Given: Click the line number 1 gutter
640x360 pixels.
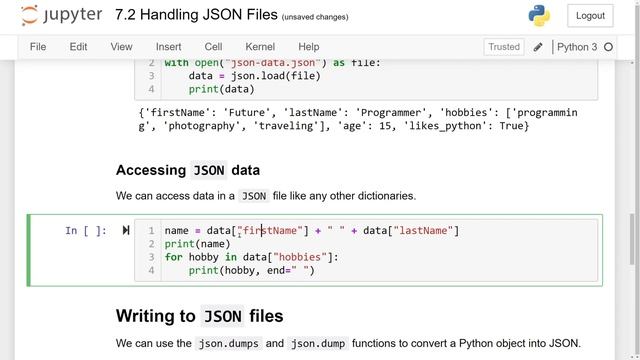Looking at the screenshot, I should [x=151, y=231].
